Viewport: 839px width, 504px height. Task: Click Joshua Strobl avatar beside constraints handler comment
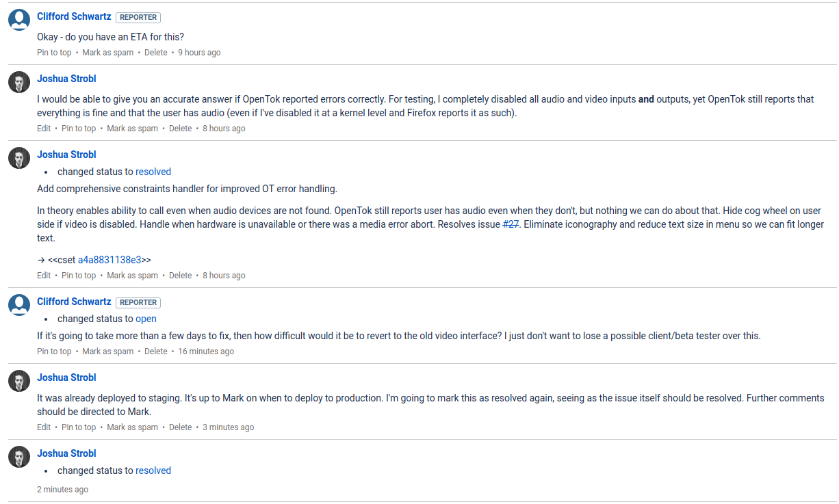point(19,158)
